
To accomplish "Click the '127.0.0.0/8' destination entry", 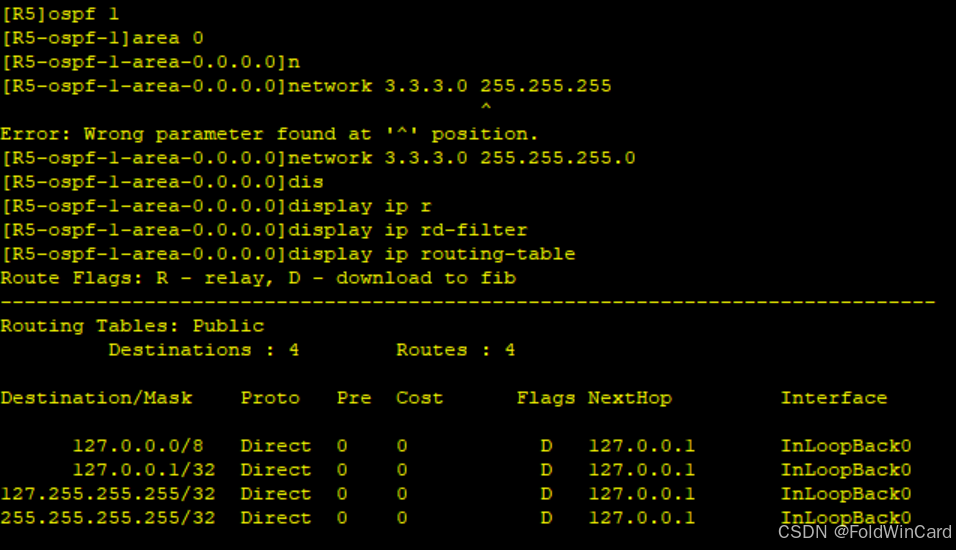I will 138,446.
